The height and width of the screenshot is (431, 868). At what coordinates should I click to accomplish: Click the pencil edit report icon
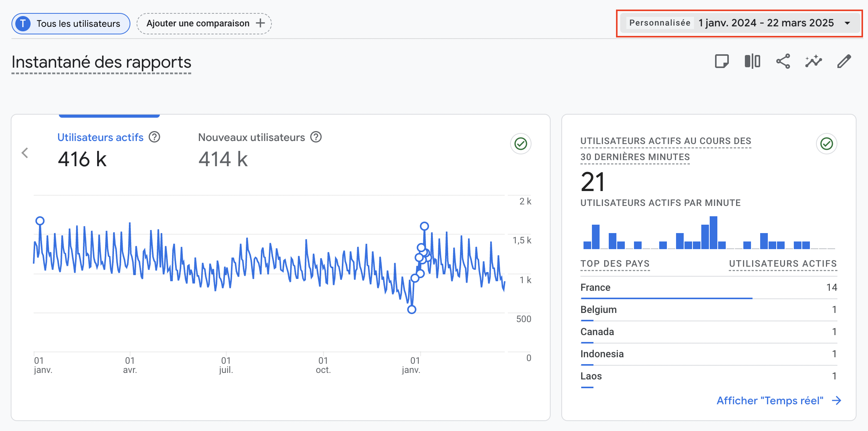click(x=844, y=61)
